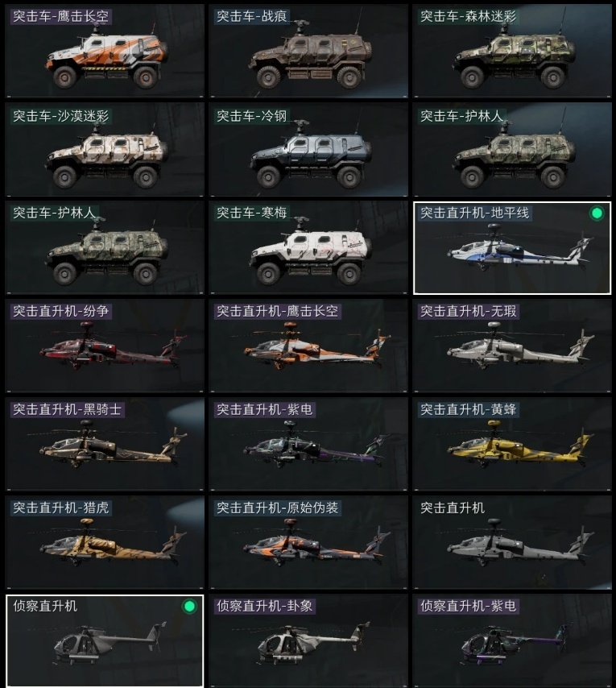
Task: Choose the 突击直升机-紫电 skin
Action: click(308, 444)
